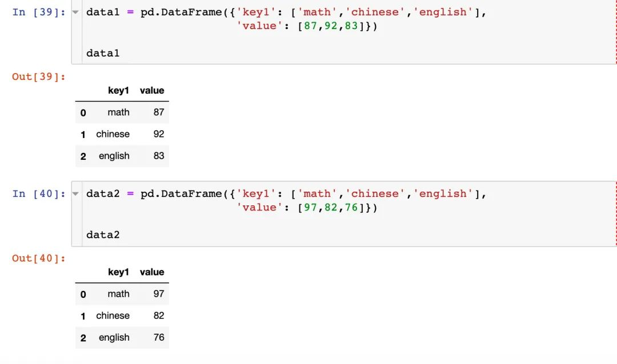Select the In [40] prompt label

39,193
